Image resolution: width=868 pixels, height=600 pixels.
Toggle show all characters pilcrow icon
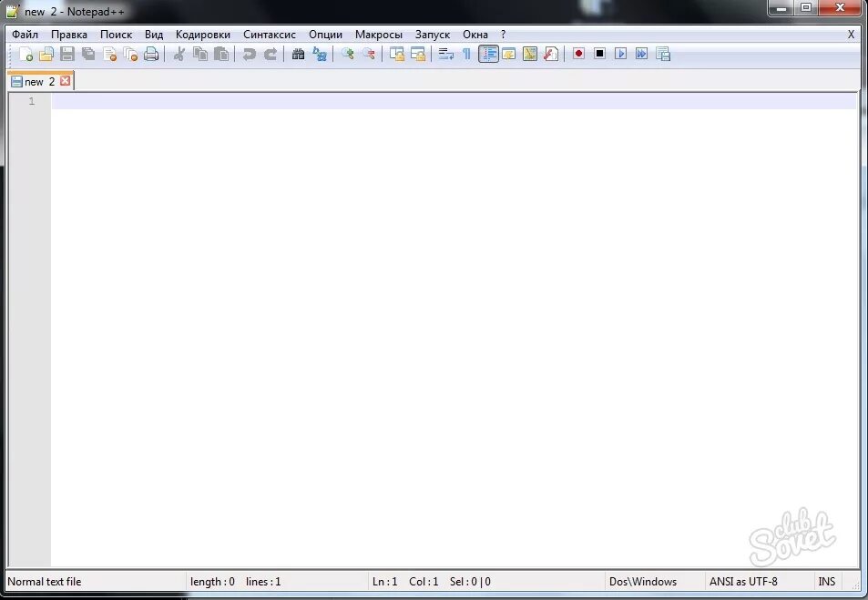click(x=466, y=54)
